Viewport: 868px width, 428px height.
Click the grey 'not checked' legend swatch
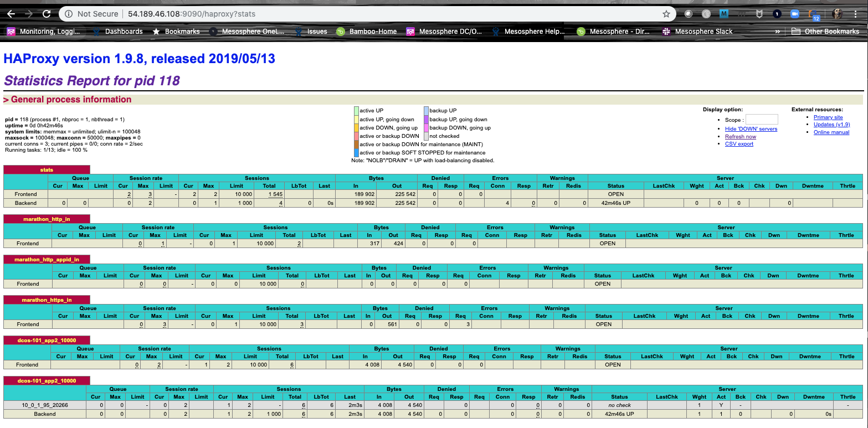coord(426,136)
